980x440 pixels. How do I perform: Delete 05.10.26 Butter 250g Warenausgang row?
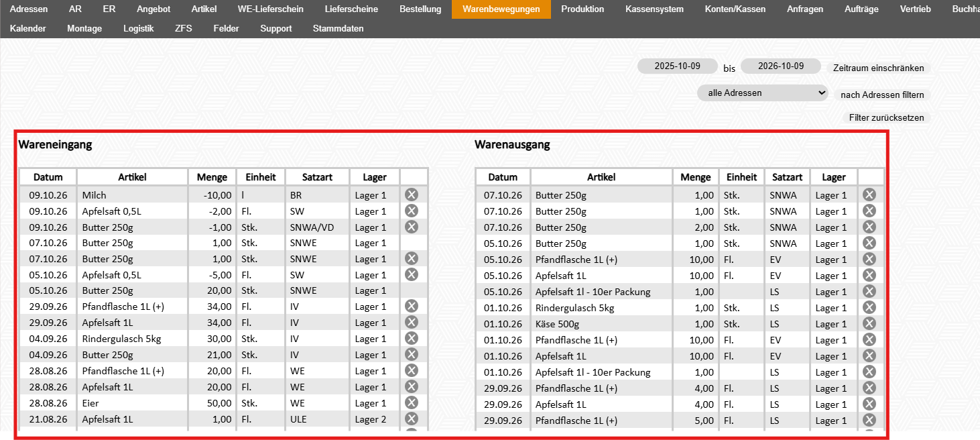869,243
